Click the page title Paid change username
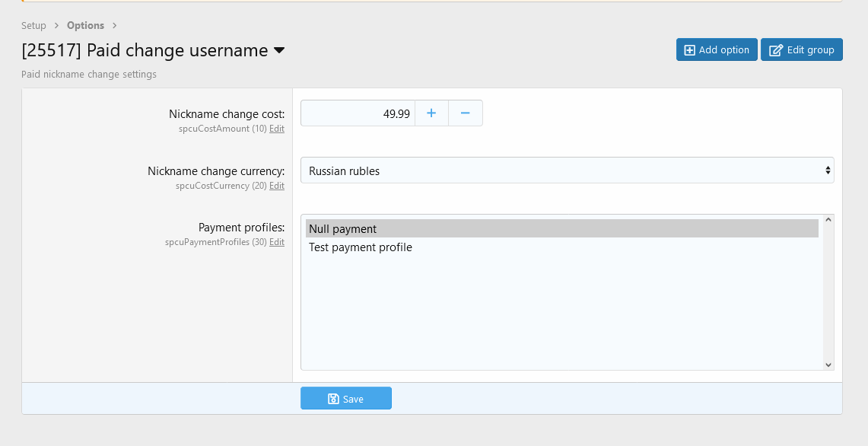 145,51
